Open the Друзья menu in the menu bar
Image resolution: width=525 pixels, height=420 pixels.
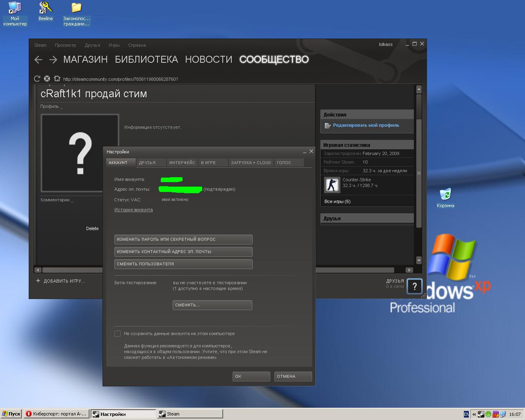(92, 45)
